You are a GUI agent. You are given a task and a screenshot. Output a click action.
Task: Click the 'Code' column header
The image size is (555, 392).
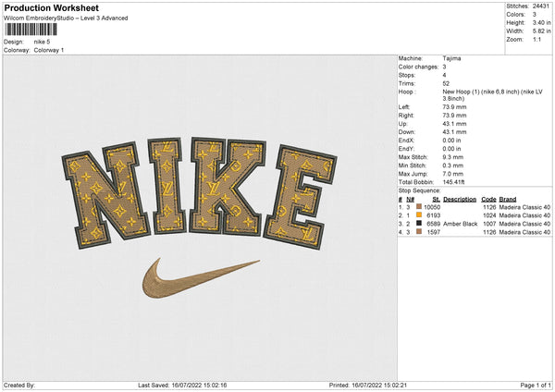tap(488, 199)
